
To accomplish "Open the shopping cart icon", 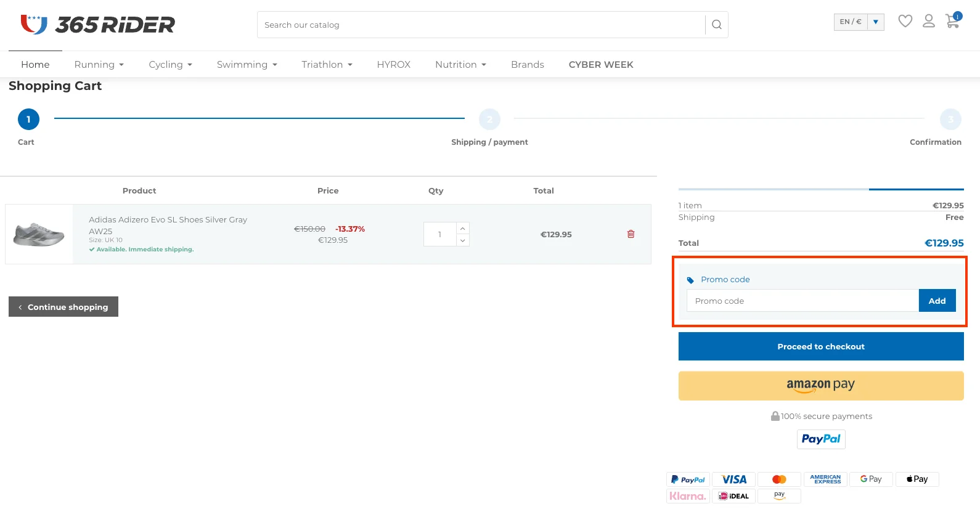I will point(952,22).
